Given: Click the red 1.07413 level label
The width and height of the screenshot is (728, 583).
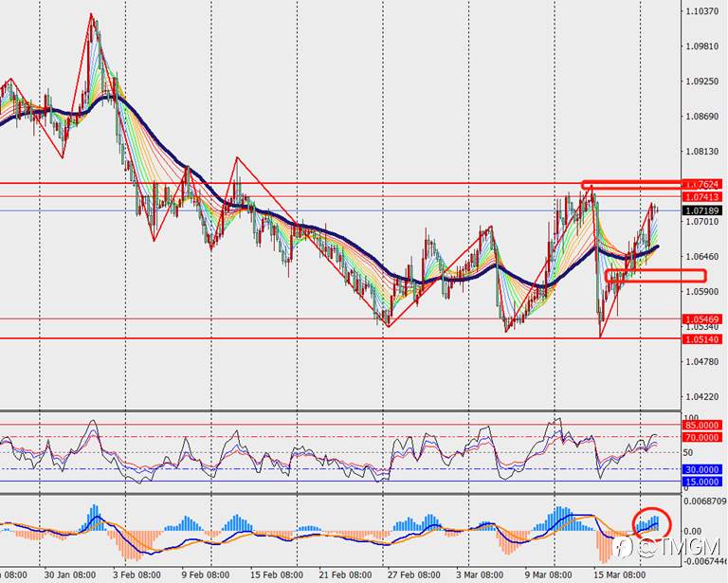Looking at the screenshot, I should (702, 197).
